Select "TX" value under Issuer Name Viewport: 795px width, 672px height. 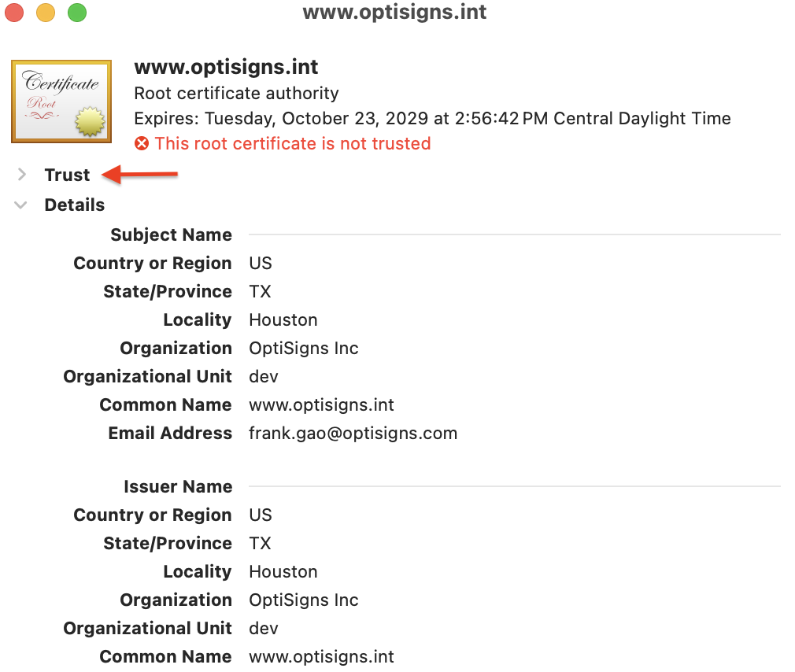pyautogui.click(x=260, y=544)
